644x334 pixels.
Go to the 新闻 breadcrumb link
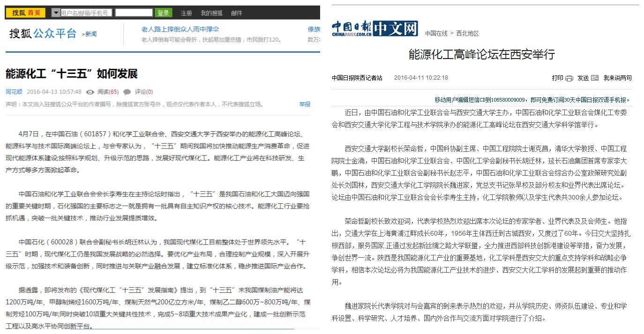coord(90,34)
